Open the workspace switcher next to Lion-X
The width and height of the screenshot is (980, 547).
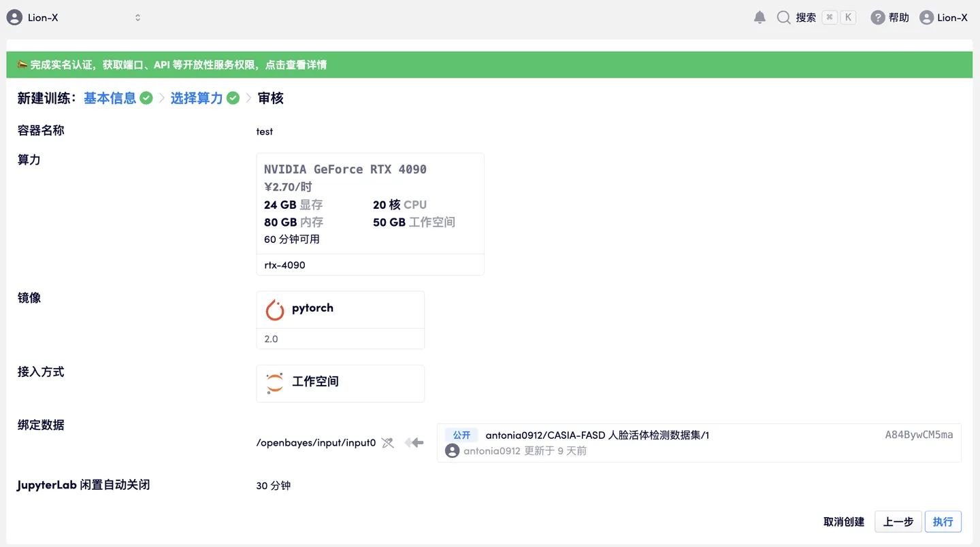[x=137, y=17]
